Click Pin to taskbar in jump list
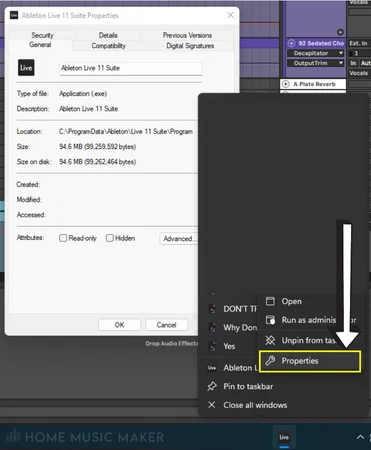This screenshot has width=371, height=450. point(248,386)
